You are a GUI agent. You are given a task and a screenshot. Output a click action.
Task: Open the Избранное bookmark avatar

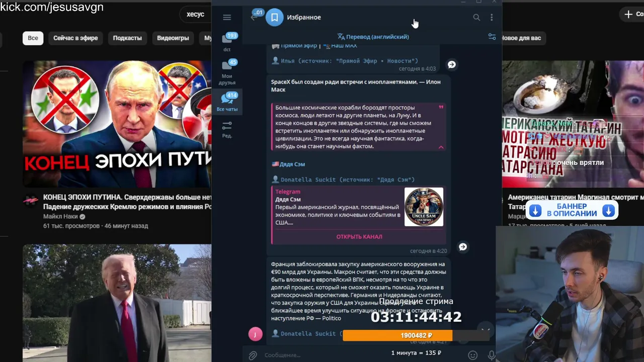coord(274,17)
